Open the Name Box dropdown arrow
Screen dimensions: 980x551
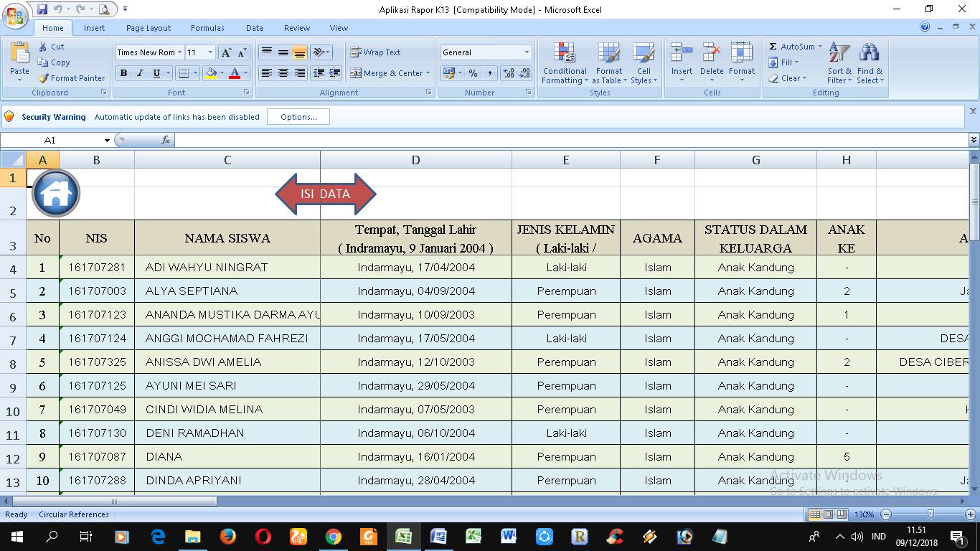[107, 141]
